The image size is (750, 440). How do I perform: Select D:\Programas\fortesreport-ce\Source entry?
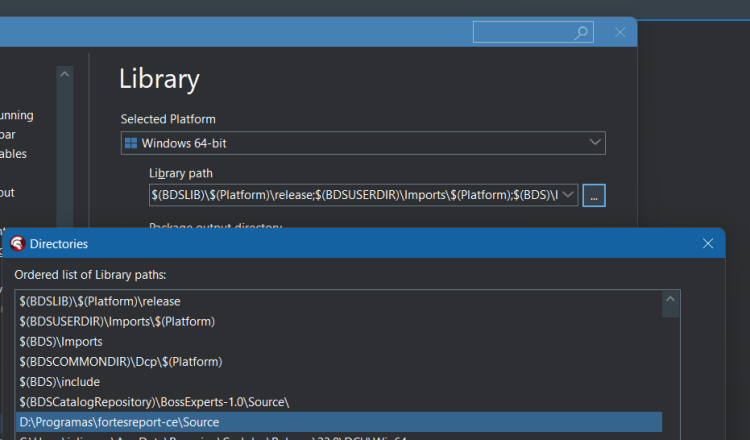tap(339, 422)
